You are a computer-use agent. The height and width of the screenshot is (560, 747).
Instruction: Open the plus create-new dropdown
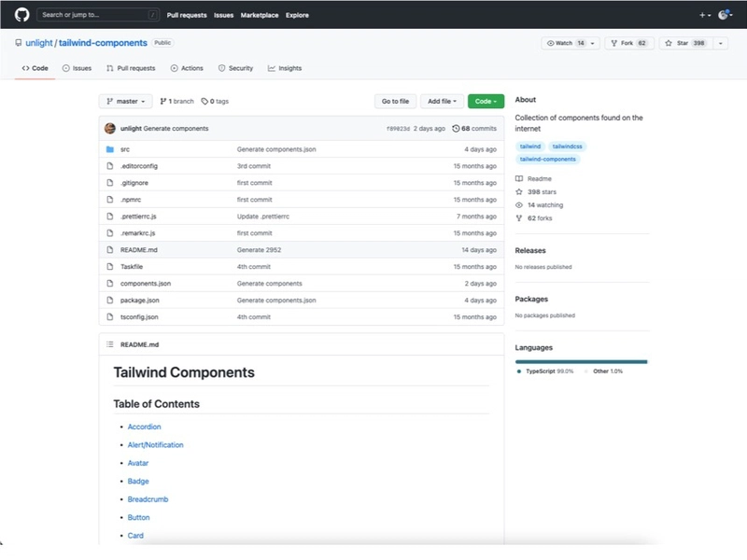click(x=705, y=15)
